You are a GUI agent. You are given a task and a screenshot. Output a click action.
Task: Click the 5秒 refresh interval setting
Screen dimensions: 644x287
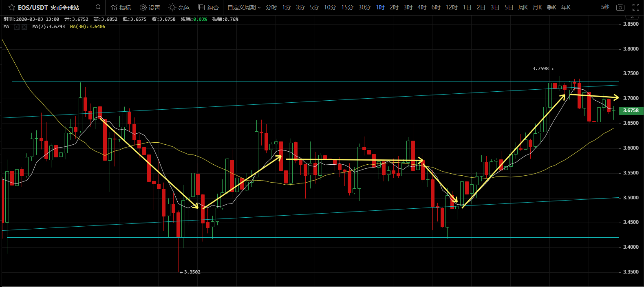(x=605, y=7)
